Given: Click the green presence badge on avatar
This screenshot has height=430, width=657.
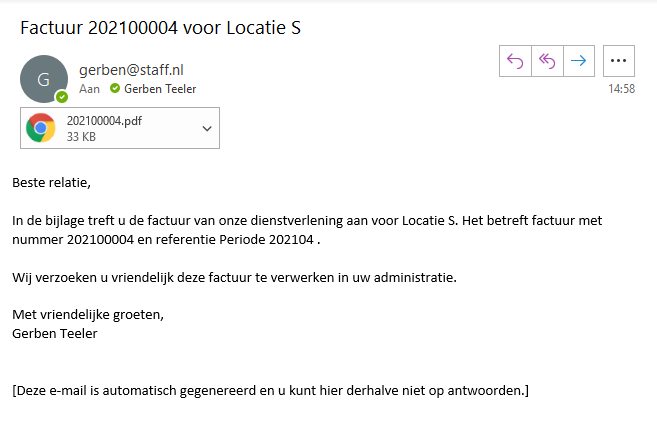Looking at the screenshot, I should coord(62,97).
